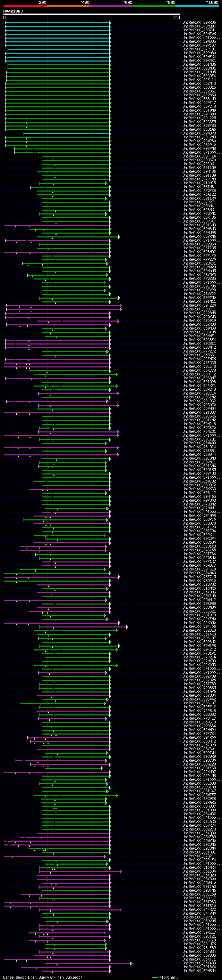Select the UniRef100_B9RRE1 label
The height and width of the screenshot is (980, 222).
click(199, 60)
